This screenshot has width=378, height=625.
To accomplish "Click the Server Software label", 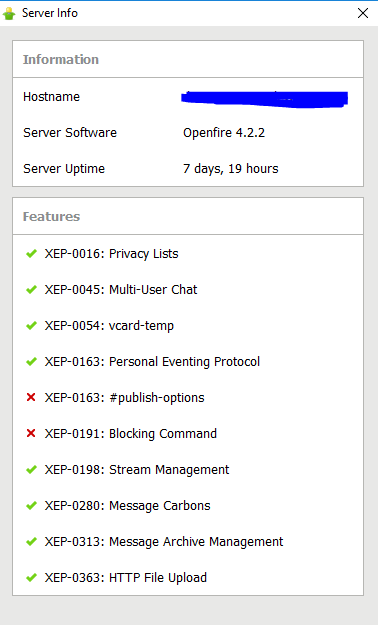I will pyautogui.click(x=70, y=133).
